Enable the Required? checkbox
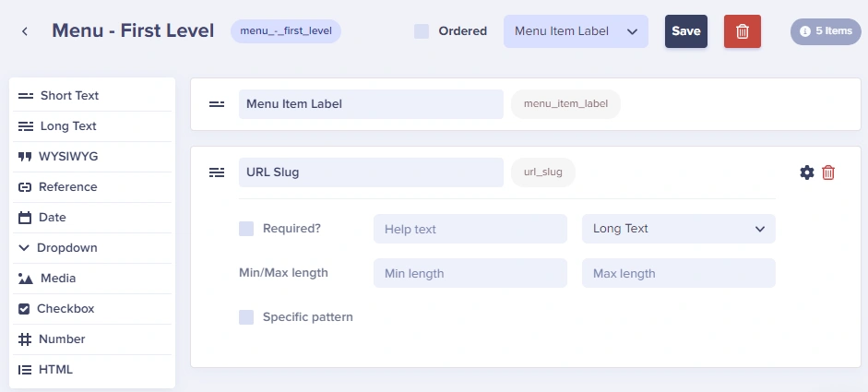The height and width of the screenshot is (392, 868). (246, 229)
